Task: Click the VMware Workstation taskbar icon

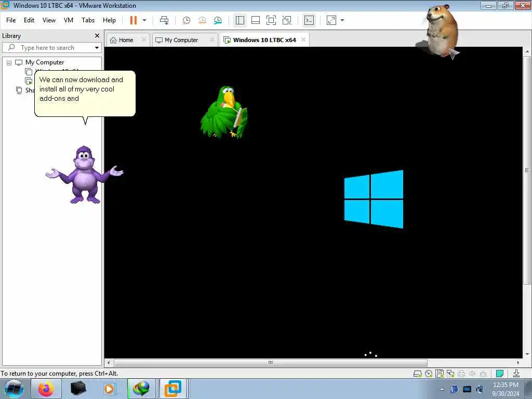Action: point(173,389)
